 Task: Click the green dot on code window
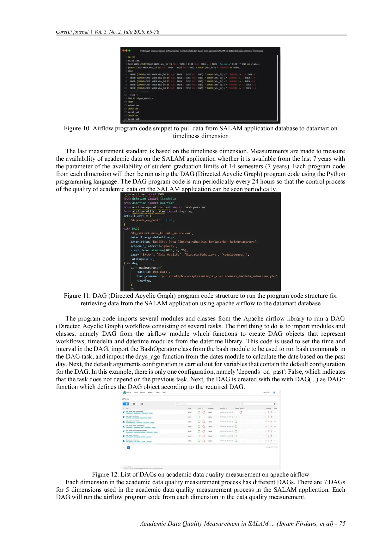[129, 50]
